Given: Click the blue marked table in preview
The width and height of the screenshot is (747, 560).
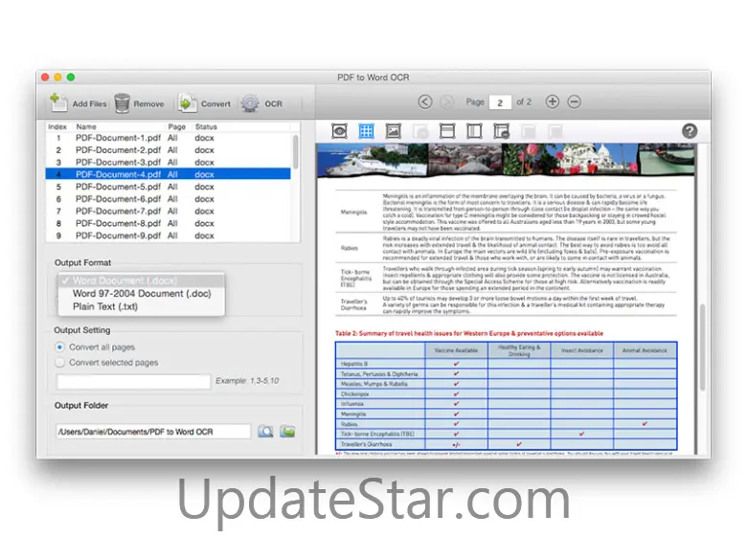Looking at the screenshot, I should point(506,395).
